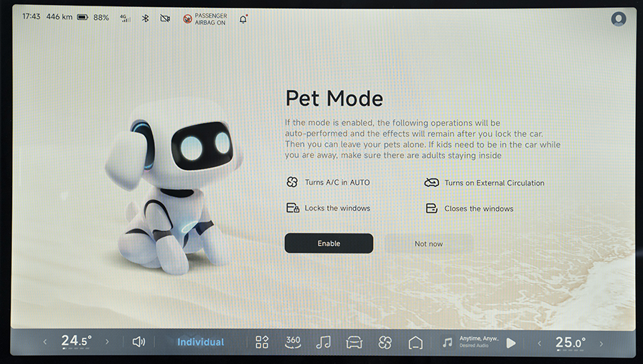643x364 pixels.
Task: Tap the disabled camera status icon
Action: pyautogui.click(x=166, y=18)
